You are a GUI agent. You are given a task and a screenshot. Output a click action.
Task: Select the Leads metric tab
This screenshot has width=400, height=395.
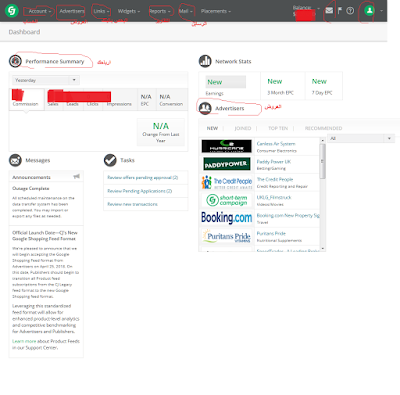point(72,99)
